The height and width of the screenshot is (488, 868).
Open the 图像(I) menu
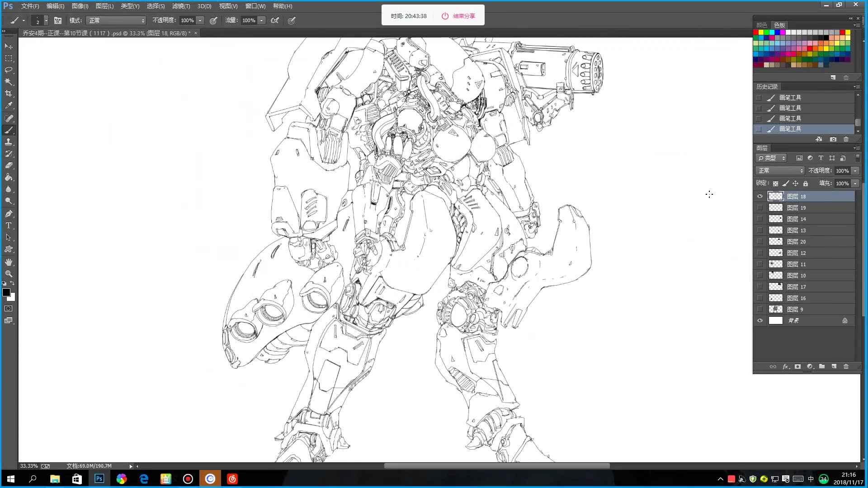(x=80, y=6)
